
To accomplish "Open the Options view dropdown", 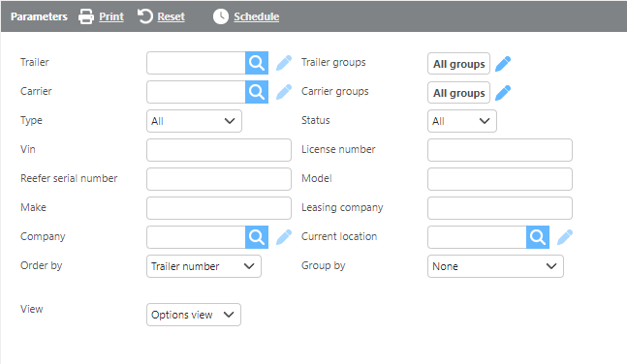I will (x=194, y=315).
